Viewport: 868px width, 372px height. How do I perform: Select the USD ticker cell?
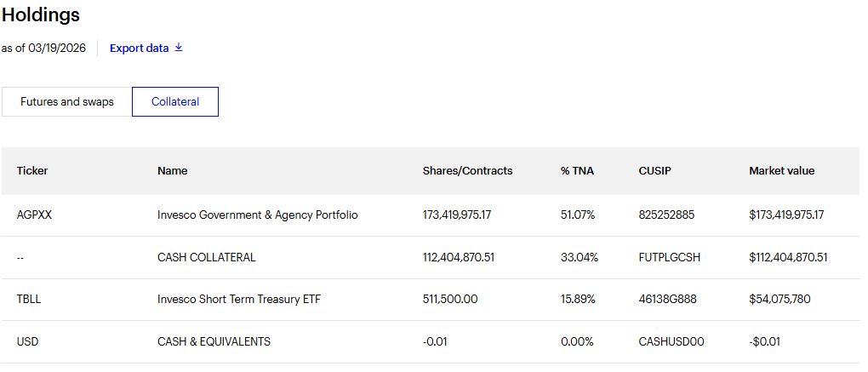[27, 341]
